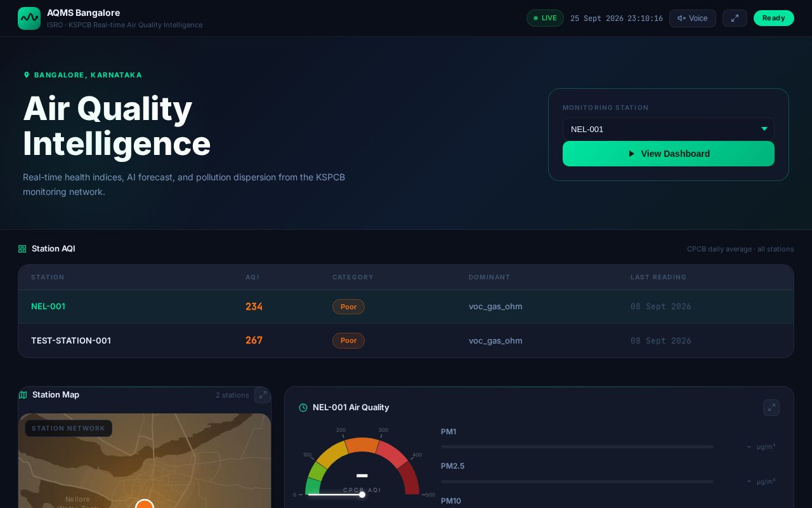Click the fullscreen expand icon in header
Screen dimensions: 812x508
coord(735,18)
